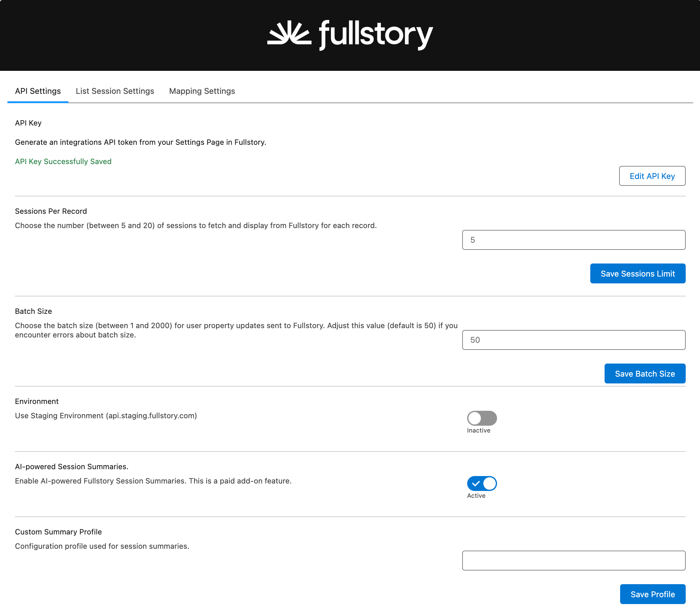Click the fullstory wordmark in the header
Viewport: 700px width, 614px height.
tap(376, 34)
